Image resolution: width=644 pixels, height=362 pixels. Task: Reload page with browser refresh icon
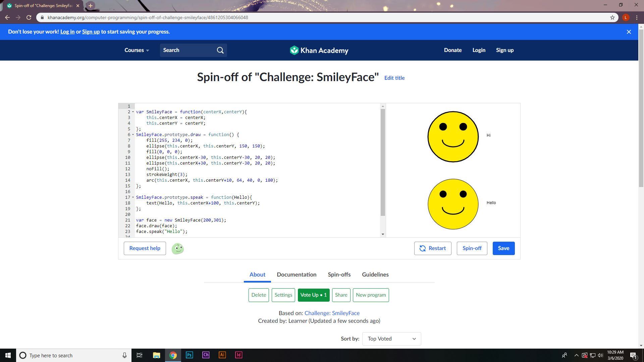(29, 17)
